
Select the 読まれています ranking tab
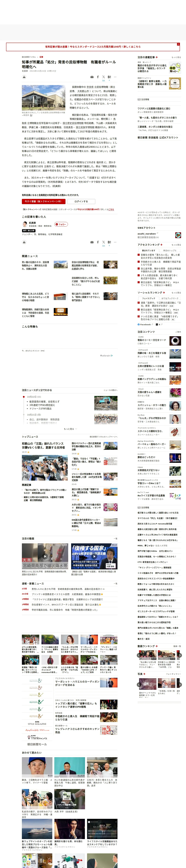(x=148, y=250)
